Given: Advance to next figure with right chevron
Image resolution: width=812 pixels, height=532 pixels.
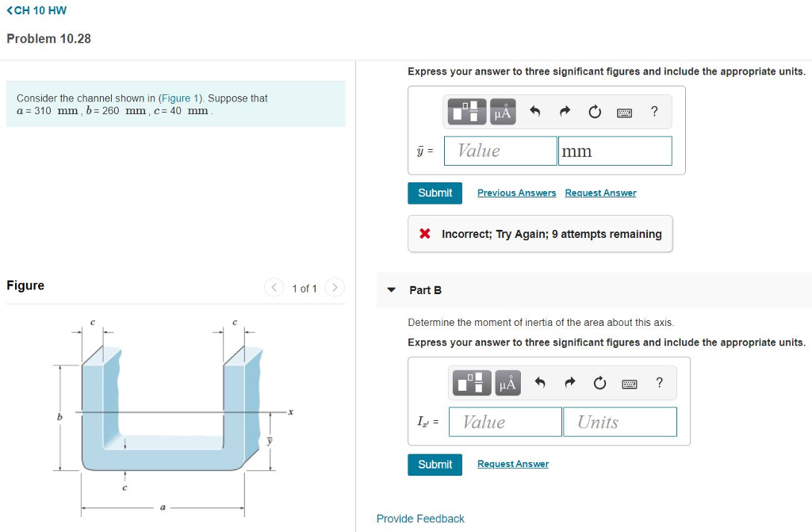Looking at the screenshot, I should pyautogui.click(x=334, y=288).
